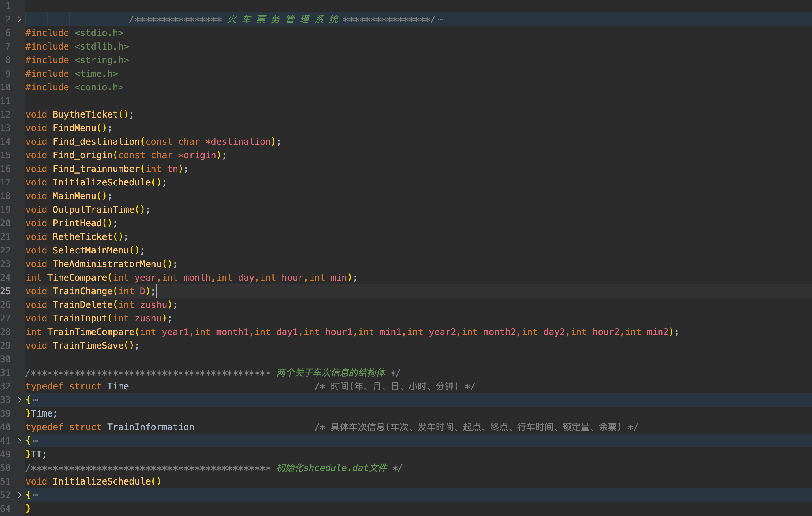Click the ellipsis on folded line 52
Viewport: 812px width, 516px height.
[35, 495]
